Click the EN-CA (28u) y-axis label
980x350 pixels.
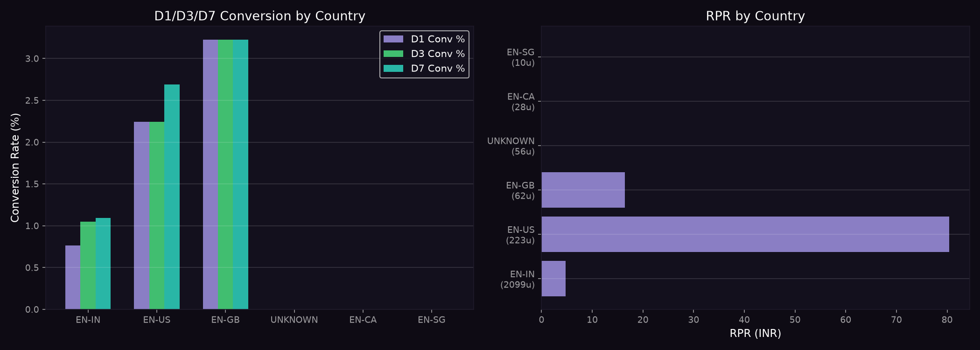(521, 102)
